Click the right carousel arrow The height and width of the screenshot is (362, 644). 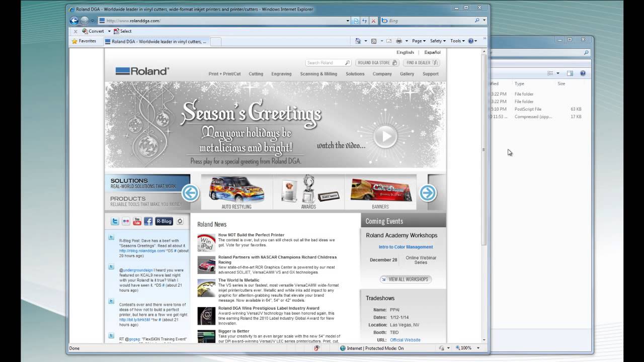(x=428, y=193)
